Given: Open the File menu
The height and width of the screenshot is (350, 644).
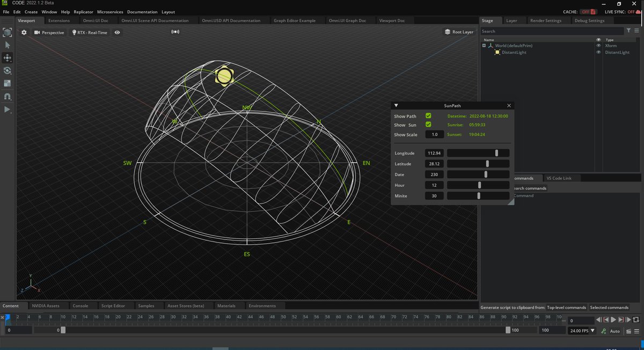Looking at the screenshot, I should [6, 12].
